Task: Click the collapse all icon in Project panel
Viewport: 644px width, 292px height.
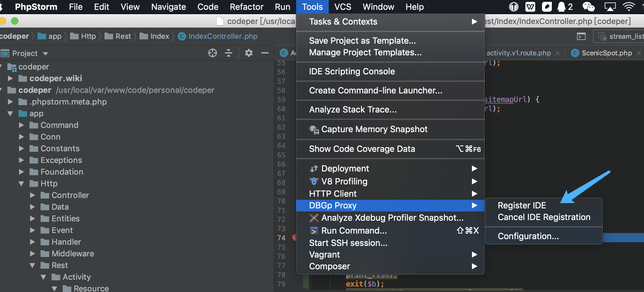Action: [x=229, y=53]
